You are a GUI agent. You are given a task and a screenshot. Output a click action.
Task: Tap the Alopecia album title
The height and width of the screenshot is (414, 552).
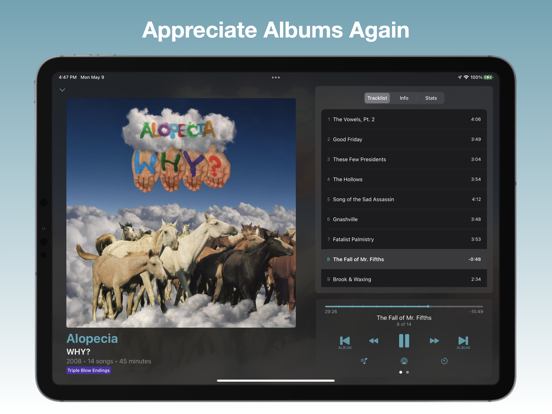tap(92, 339)
